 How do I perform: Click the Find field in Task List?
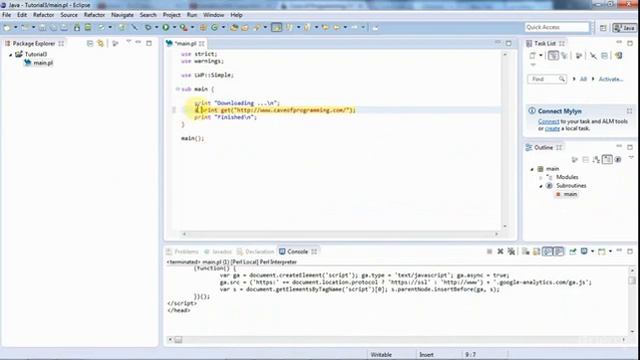(547, 79)
